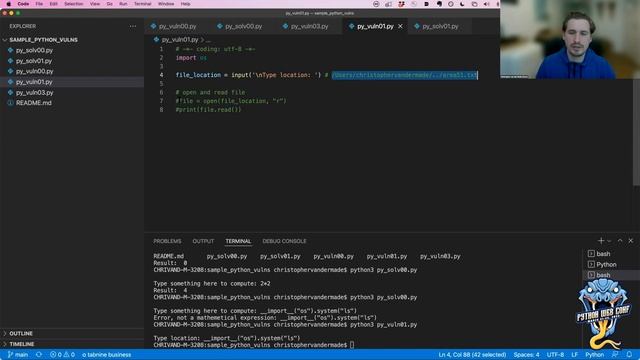The image size is (640, 360).
Task: Click tabnine business status item
Action: [107, 355]
